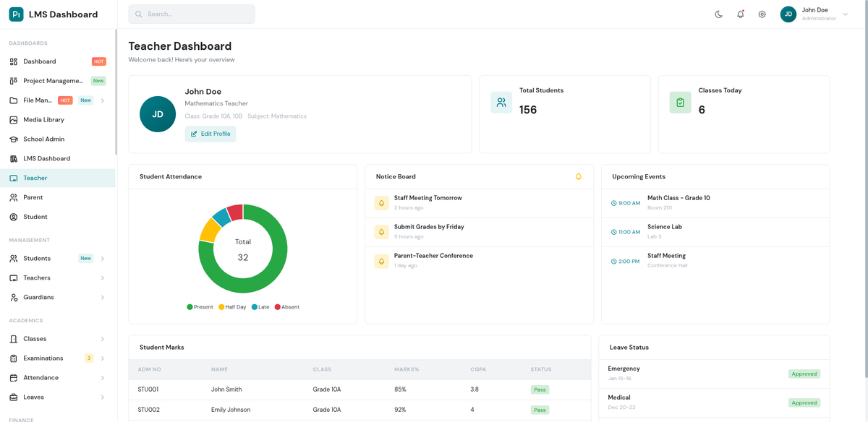
Task: Click the 9:00 AM clock icon in Upcoming Events
Action: click(616, 203)
